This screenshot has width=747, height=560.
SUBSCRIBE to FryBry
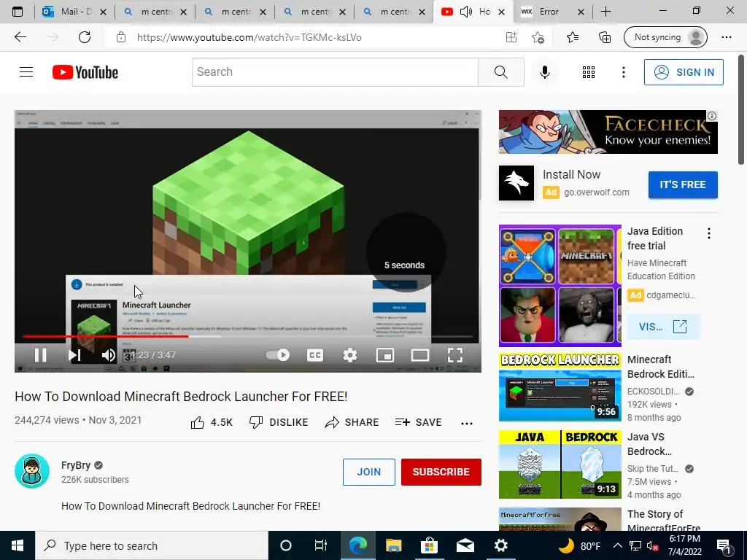pyautogui.click(x=441, y=472)
